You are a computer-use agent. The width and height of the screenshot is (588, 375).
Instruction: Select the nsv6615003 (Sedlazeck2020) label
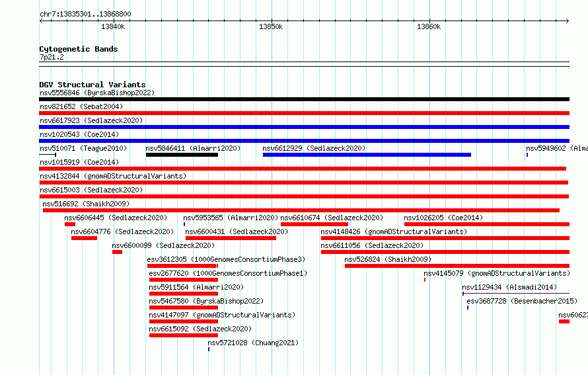[x=91, y=190]
